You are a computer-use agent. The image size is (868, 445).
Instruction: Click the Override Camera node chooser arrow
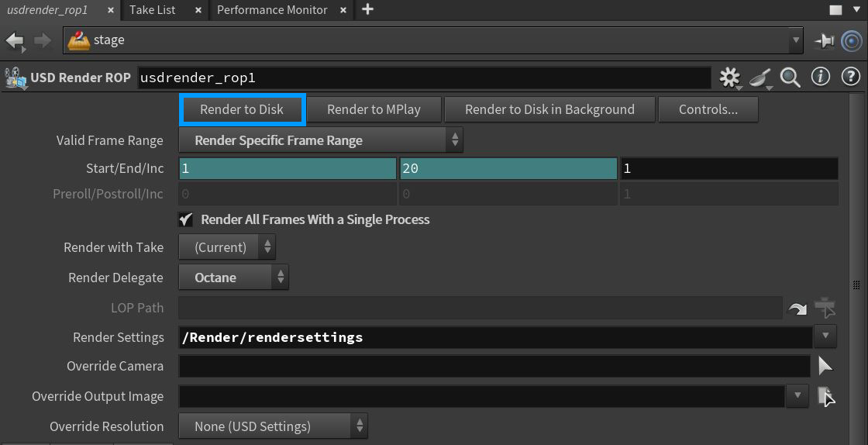click(x=825, y=366)
